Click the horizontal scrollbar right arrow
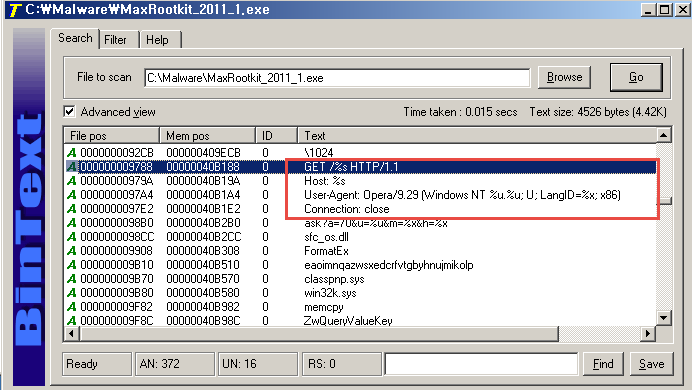The width and height of the screenshot is (692, 390). (x=647, y=334)
